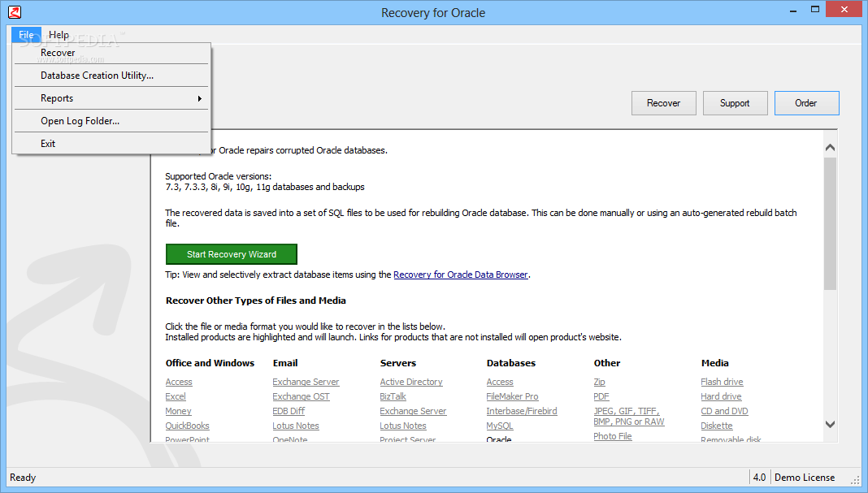Screen dimensions: 868x493
Task: Choose Exit from the File menu
Action: pos(111,143)
